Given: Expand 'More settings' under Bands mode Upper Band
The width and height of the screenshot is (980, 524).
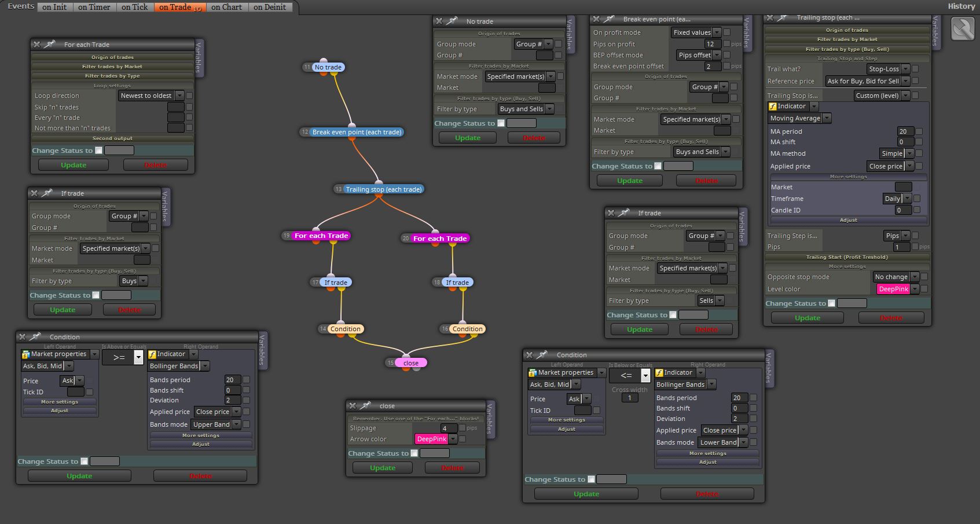Looking at the screenshot, I should coord(201,435).
